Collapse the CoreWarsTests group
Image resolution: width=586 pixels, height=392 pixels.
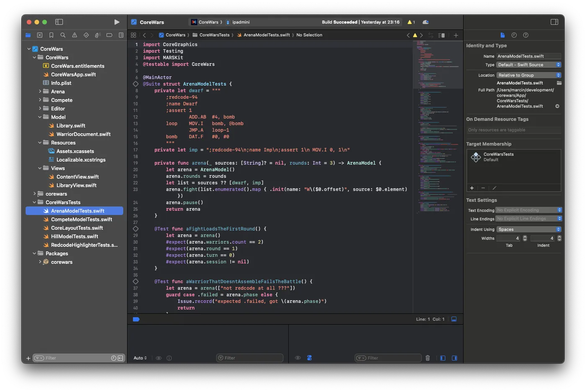[34, 202]
